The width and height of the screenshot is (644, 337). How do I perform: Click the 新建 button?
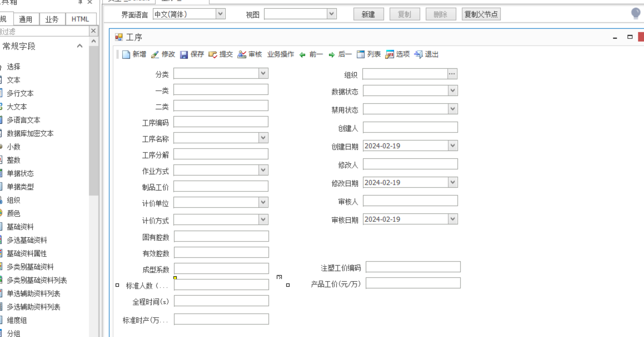click(368, 14)
